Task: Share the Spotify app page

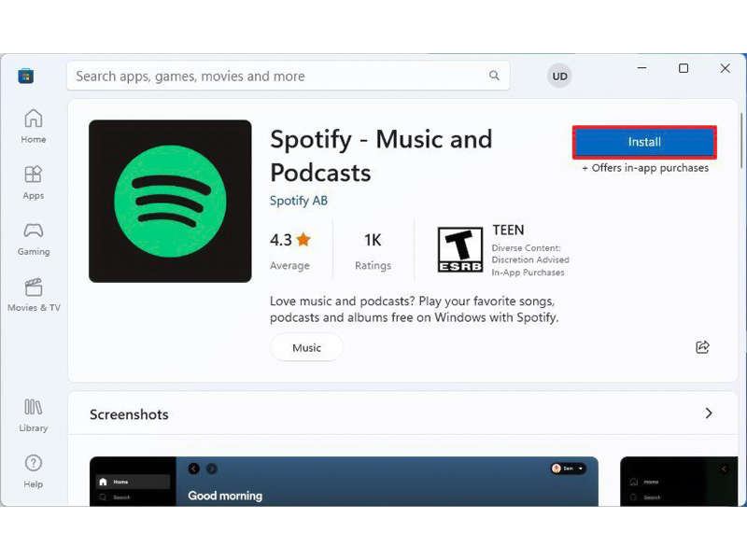Action: [703, 347]
